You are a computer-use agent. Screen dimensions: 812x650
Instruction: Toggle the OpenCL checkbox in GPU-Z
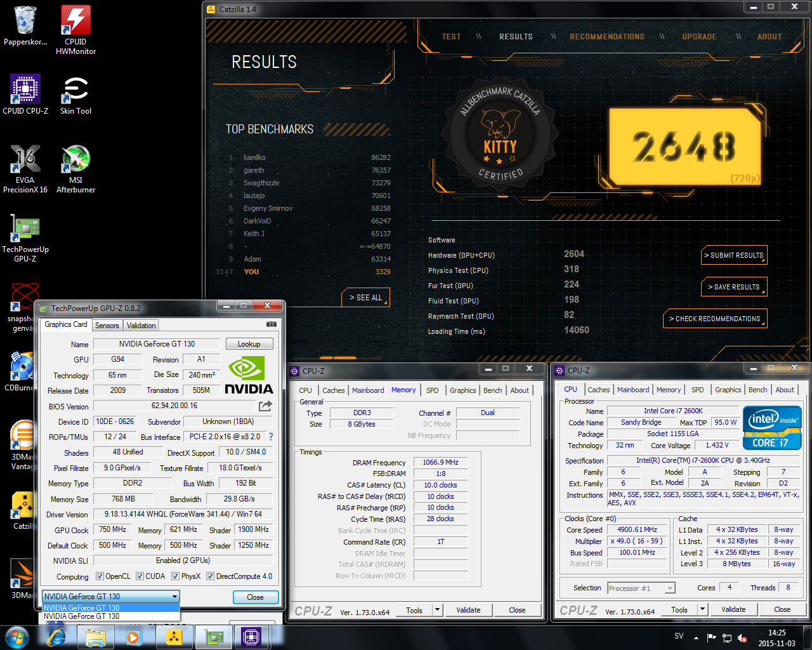coord(100,576)
